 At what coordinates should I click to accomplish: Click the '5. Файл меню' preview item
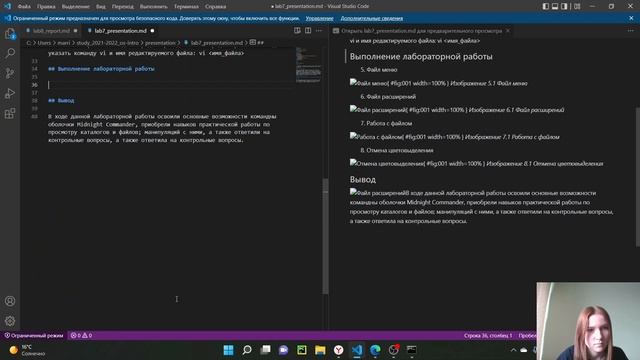379,70
